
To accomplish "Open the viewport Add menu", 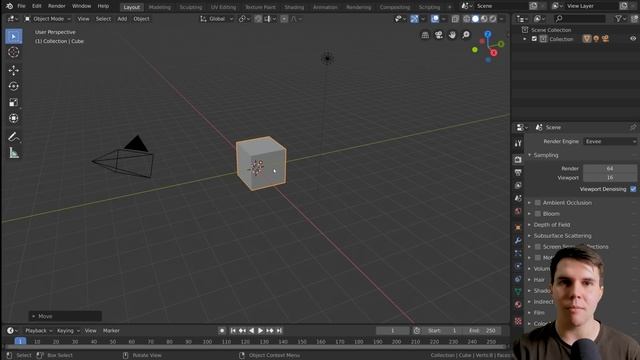I will (122, 19).
